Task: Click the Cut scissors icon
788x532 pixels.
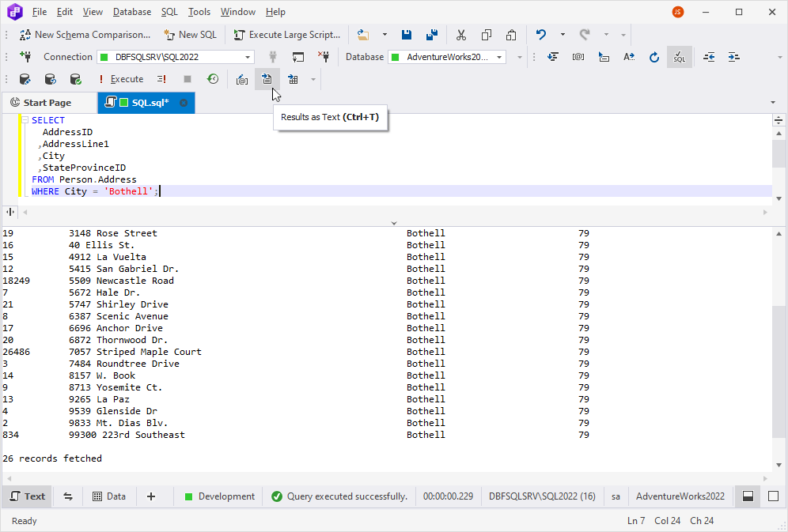Action: [460, 35]
